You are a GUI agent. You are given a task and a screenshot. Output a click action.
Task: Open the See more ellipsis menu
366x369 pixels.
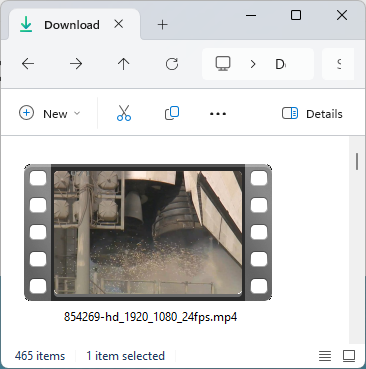click(218, 114)
